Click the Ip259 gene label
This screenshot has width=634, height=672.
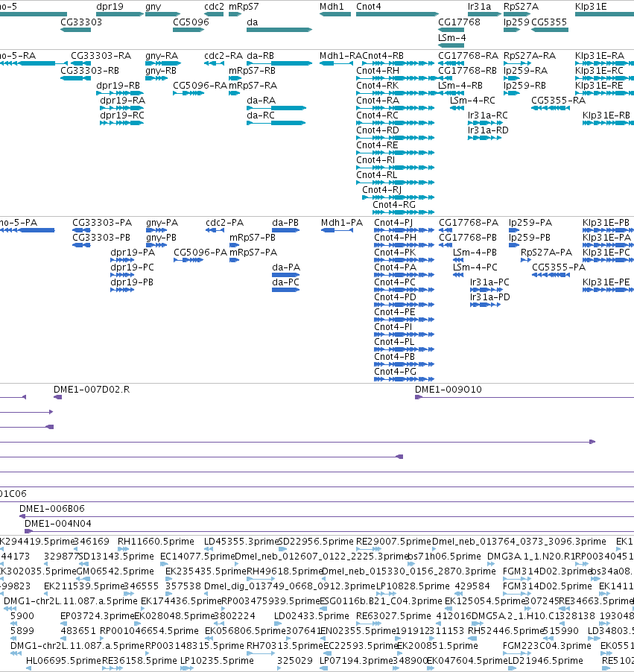[x=516, y=22]
